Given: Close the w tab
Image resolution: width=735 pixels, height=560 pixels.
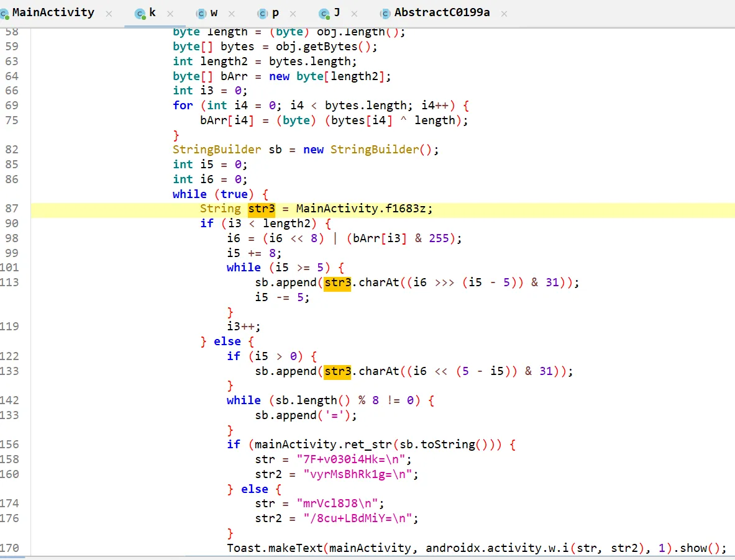Looking at the screenshot, I should (232, 13).
